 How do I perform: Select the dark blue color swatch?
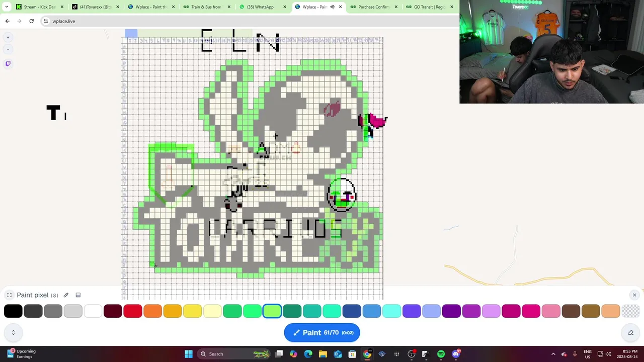(x=352, y=311)
